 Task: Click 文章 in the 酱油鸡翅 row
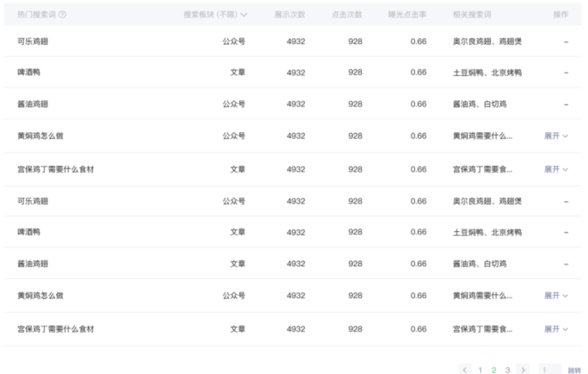click(x=238, y=264)
